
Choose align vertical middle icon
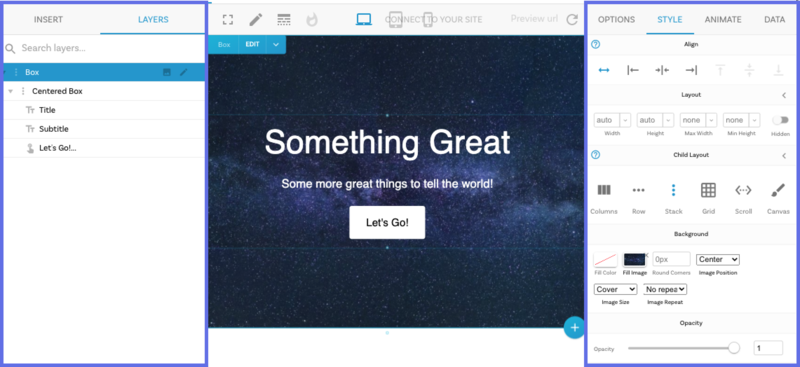point(749,70)
